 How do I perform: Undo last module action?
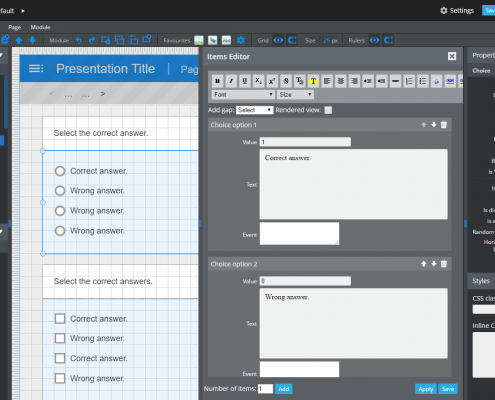78,40
